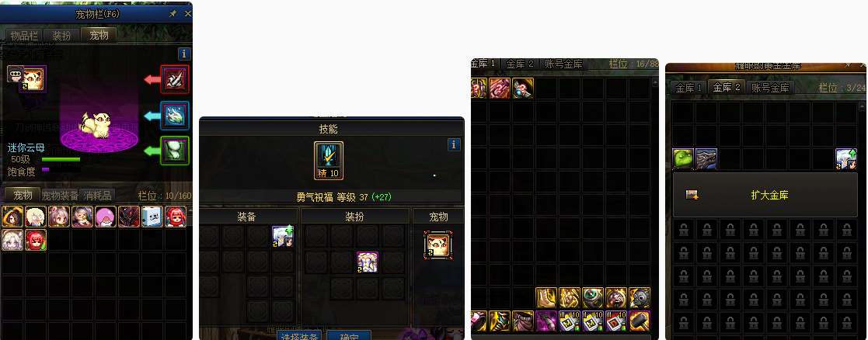Screen dimensions: 868x340
Task: Open the 宠物装备 sub-tab
Action: (61, 195)
